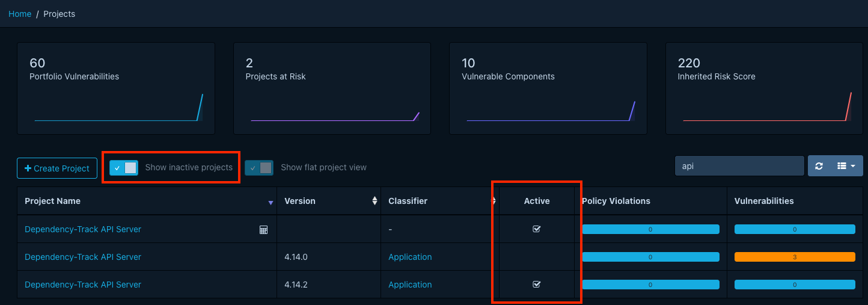Click the Active column header

pyautogui.click(x=537, y=201)
